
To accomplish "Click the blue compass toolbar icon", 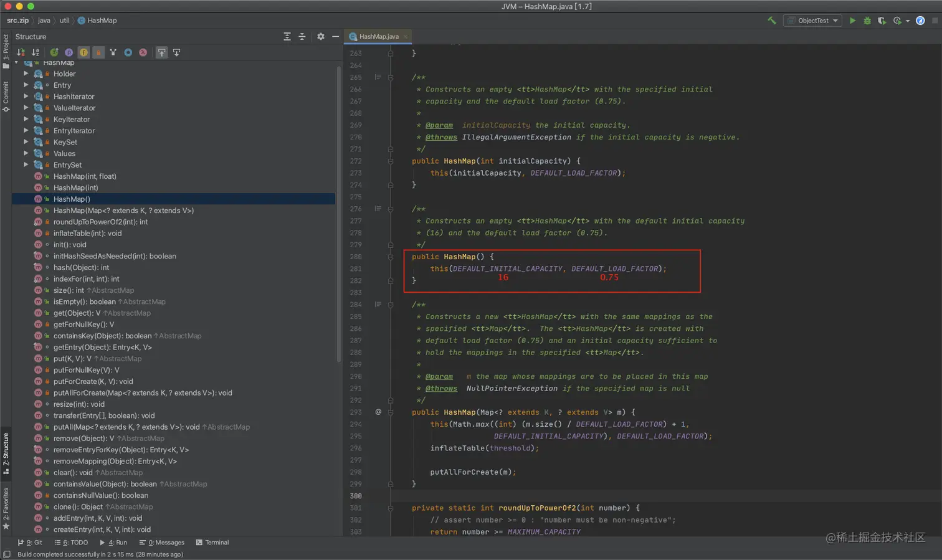I will [x=920, y=21].
